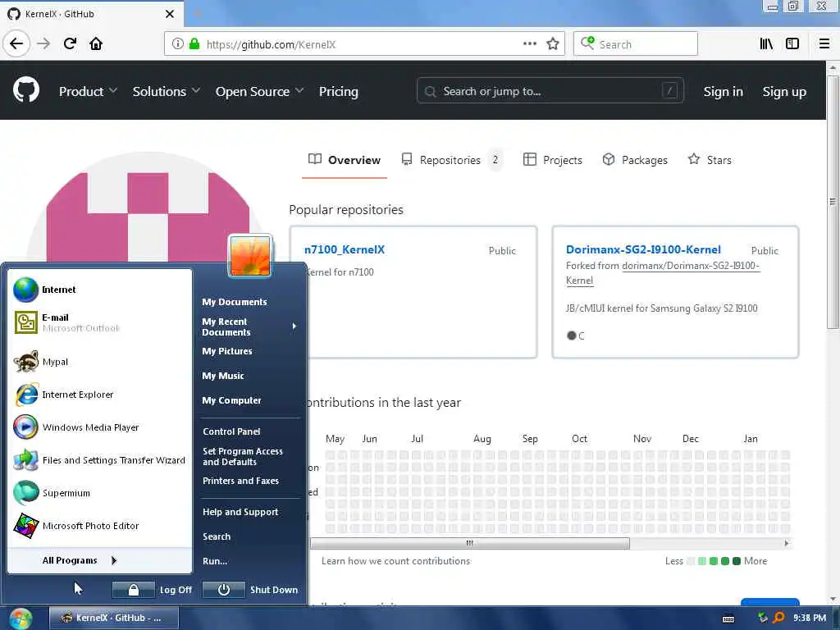Screen dimensions: 840x630
Task: Click the Log Off button
Action: coord(153,590)
